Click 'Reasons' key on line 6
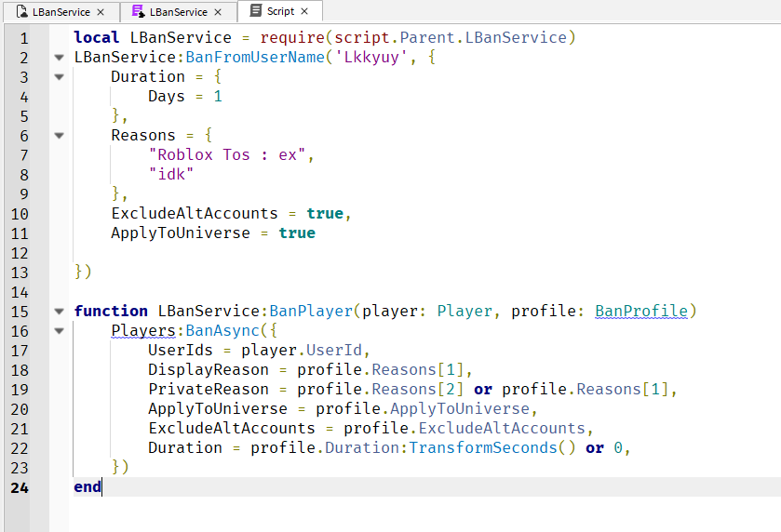Image resolution: width=781 pixels, height=532 pixels. pos(143,136)
